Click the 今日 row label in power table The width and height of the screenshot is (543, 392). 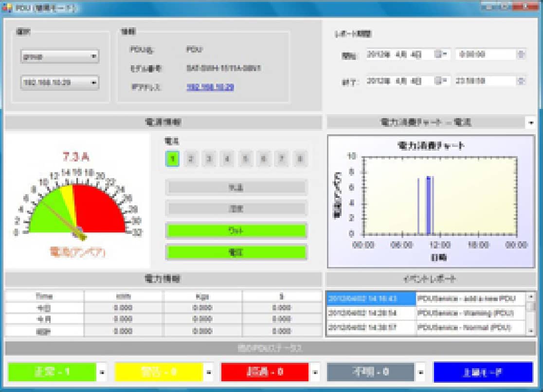44,308
